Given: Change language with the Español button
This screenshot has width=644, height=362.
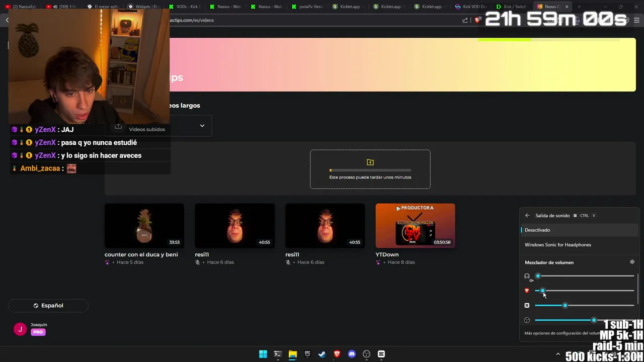Looking at the screenshot, I should (48, 306).
